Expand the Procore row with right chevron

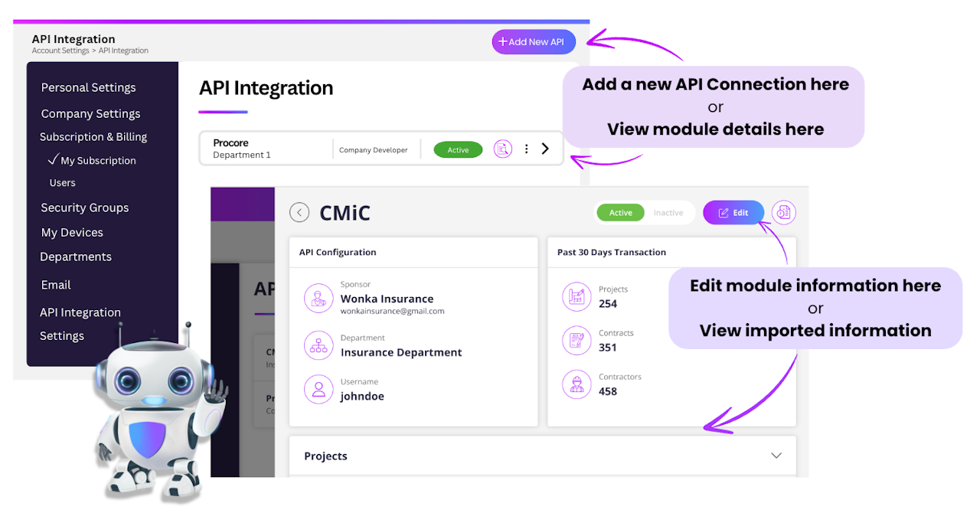click(x=545, y=149)
